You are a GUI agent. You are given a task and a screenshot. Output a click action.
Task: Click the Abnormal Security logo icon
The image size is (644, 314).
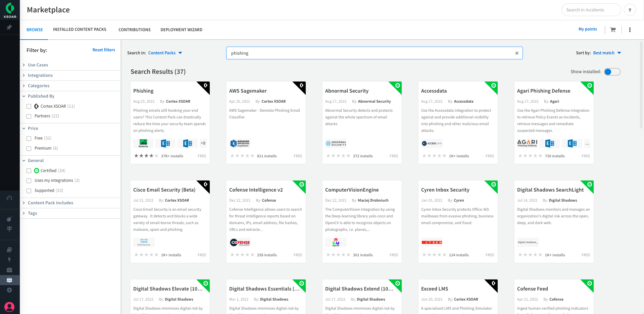336,143
